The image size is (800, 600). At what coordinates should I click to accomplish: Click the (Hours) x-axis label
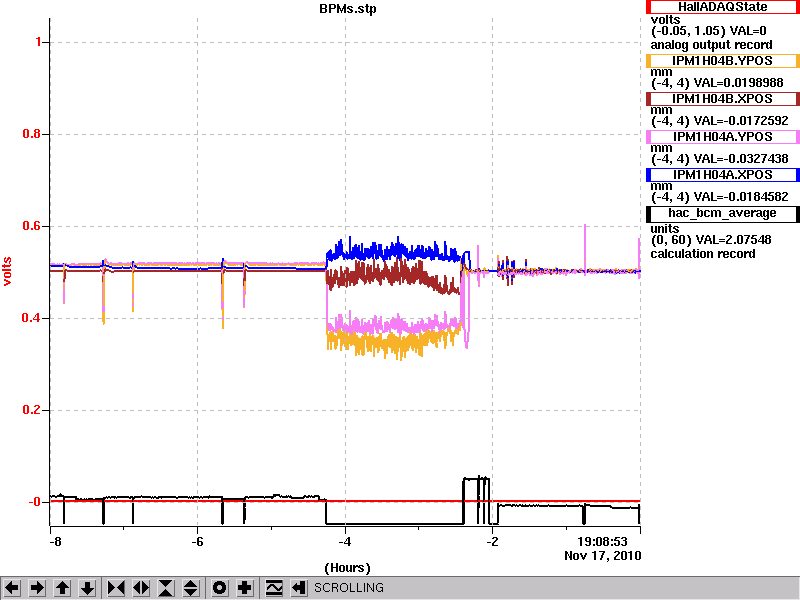(x=347, y=568)
